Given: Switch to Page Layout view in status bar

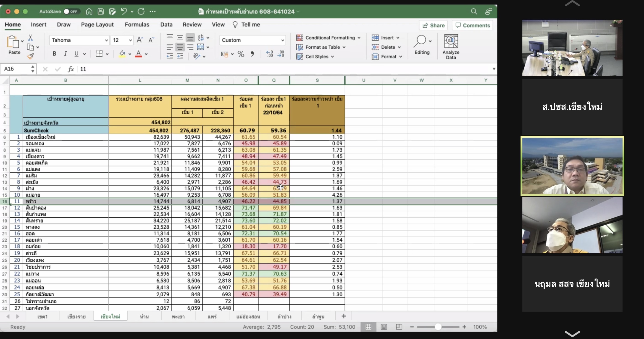Looking at the screenshot, I should click(x=384, y=327).
